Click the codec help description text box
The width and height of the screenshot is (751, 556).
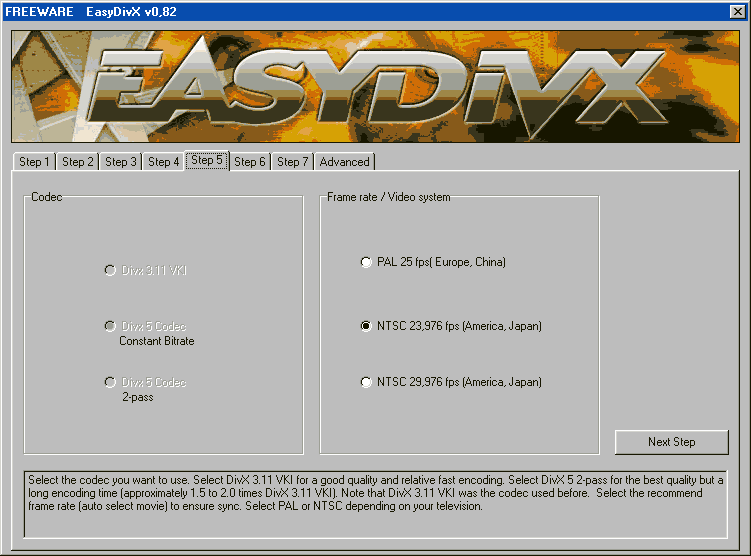point(376,504)
